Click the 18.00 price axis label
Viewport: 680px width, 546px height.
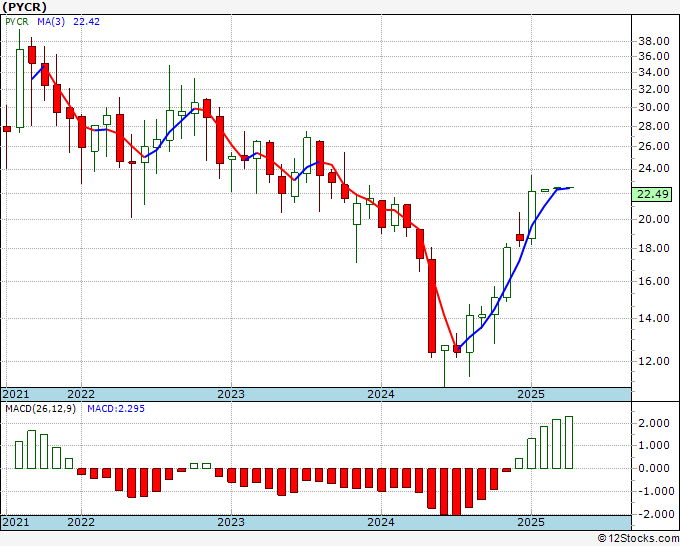pyautogui.click(x=654, y=248)
